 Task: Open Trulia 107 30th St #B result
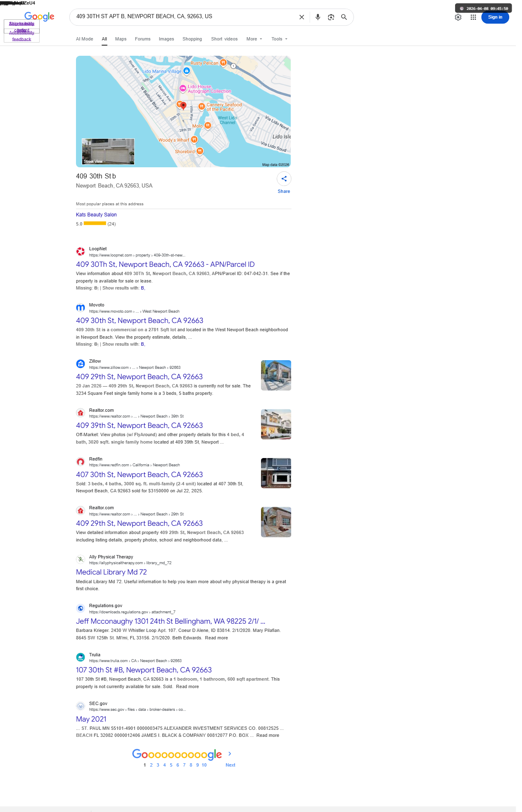pos(144,670)
